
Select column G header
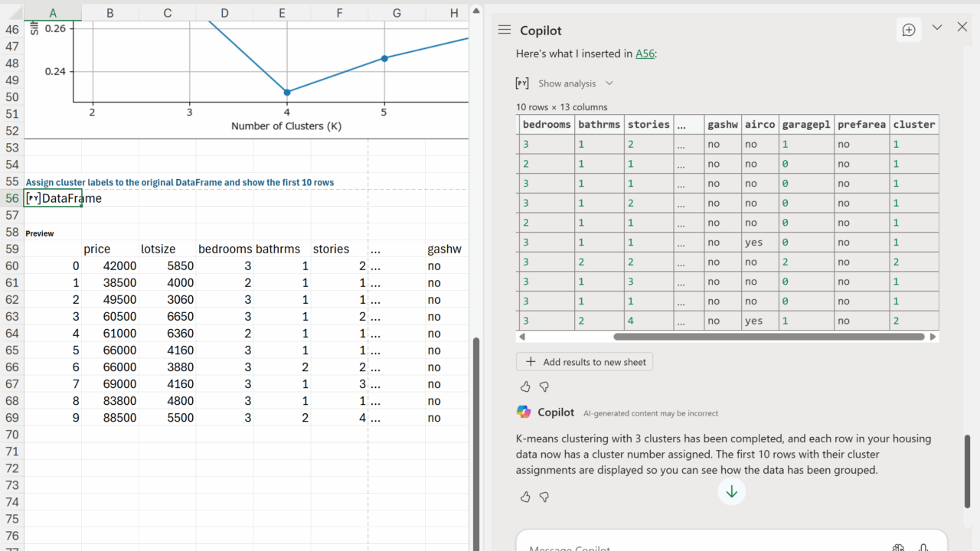pyautogui.click(x=397, y=13)
